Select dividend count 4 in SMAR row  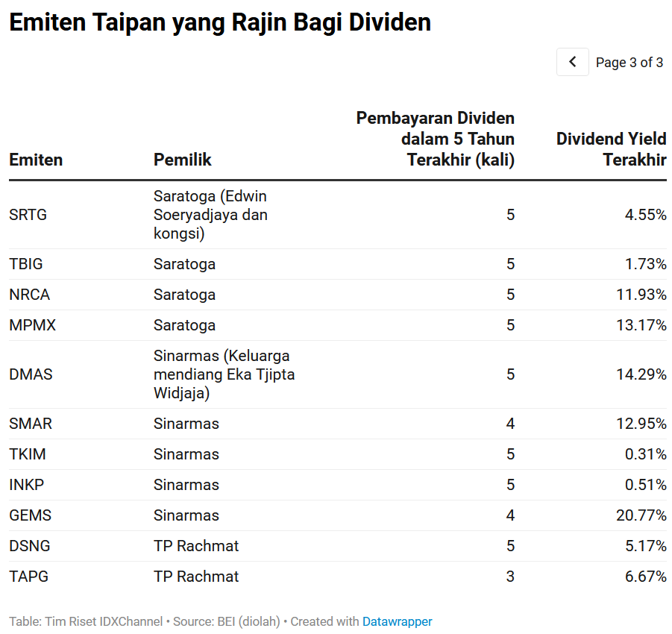510,424
